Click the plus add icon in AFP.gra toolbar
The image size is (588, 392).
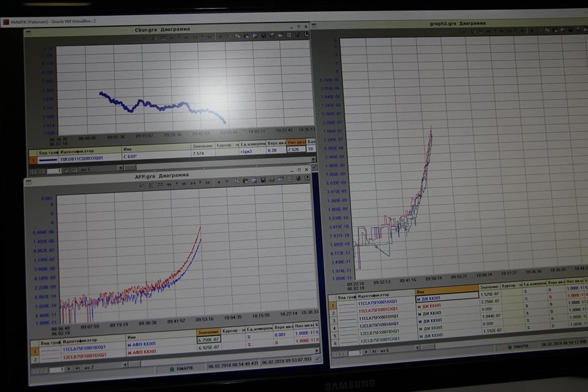[x=218, y=182]
